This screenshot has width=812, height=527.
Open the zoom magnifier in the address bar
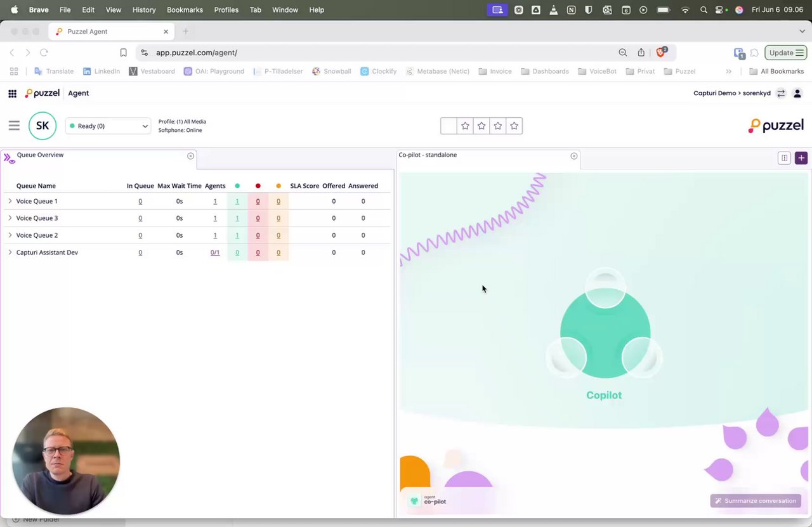click(623, 53)
